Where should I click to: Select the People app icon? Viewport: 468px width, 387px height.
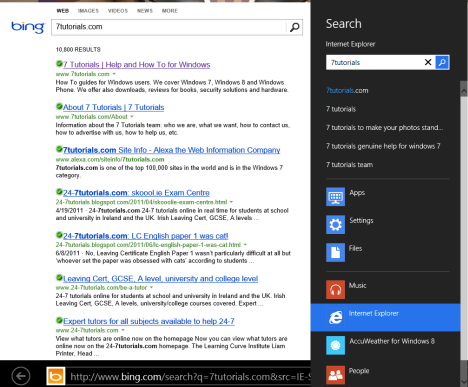coord(335,375)
